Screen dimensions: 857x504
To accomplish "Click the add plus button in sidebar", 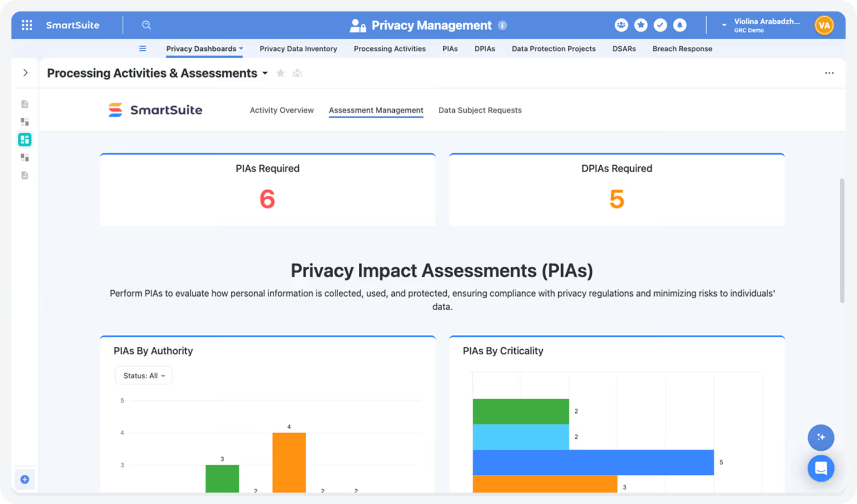I will click(x=25, y=479).
